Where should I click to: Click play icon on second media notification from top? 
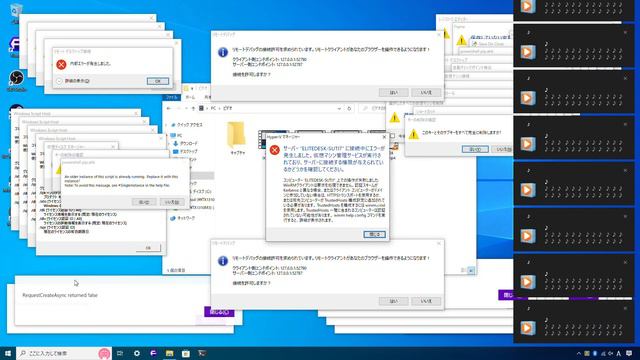527,52
